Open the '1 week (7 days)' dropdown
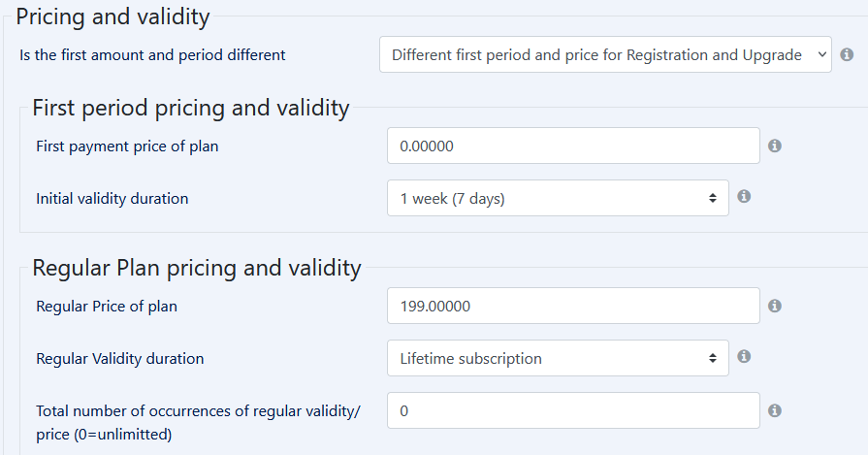This screenshot has height=455, width=868. (558, 198)
